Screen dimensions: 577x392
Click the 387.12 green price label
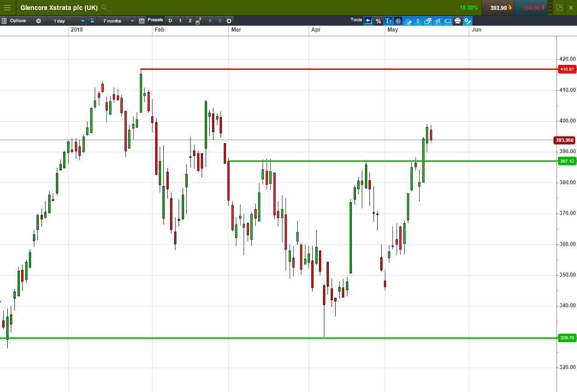point(567,161)
